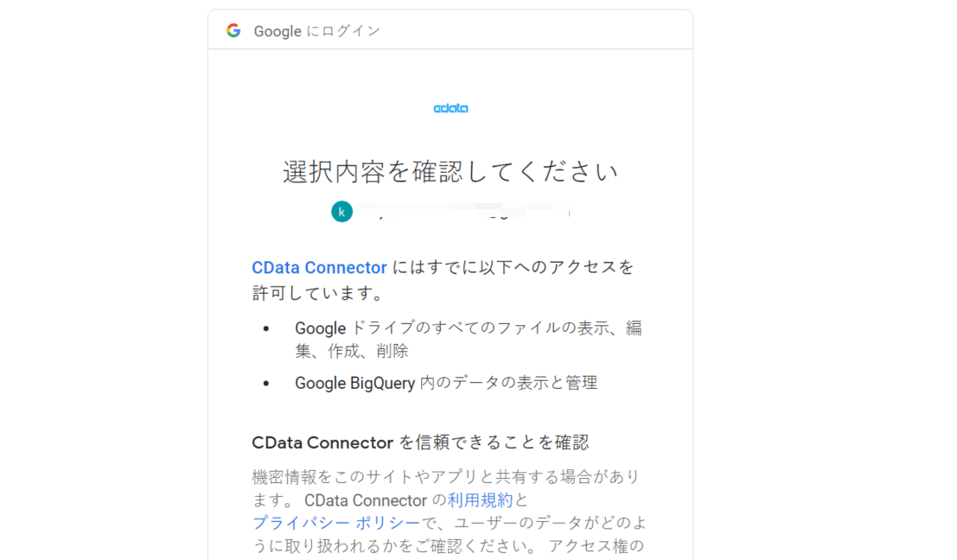Select the round "k" account avatar
The width and height of the screenshot is (957, 560).
[341, 211]
